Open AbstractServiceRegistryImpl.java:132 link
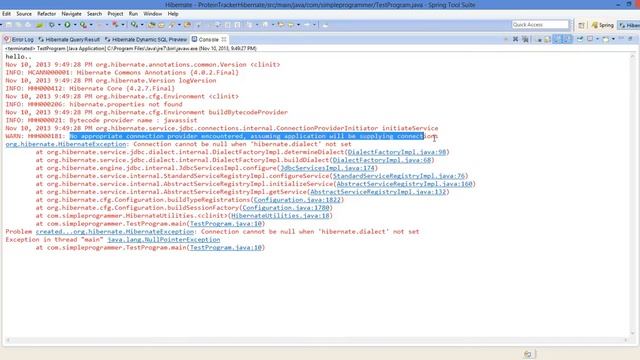The height and width of the screenshot is (360, 640). tap(378, 192)
